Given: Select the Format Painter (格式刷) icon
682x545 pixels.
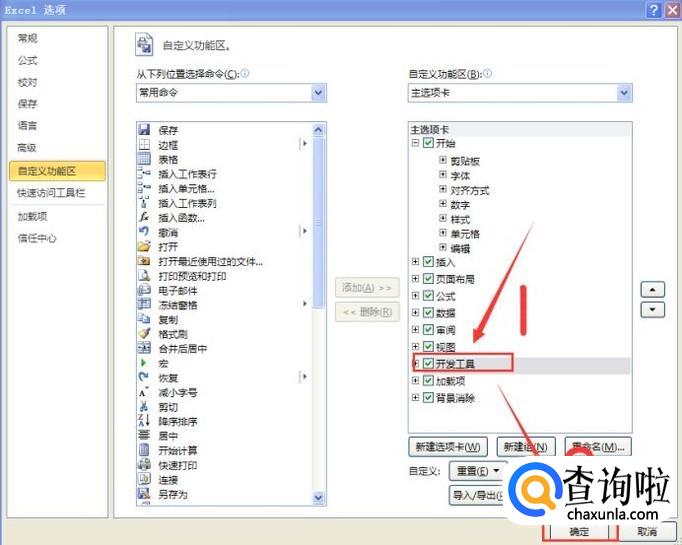Looking at the screenshot, I should click(144, 334).
